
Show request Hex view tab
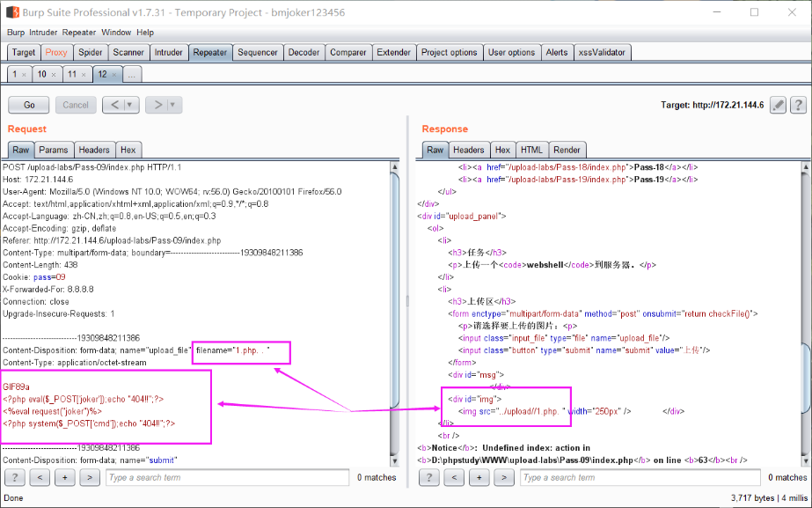128,150
